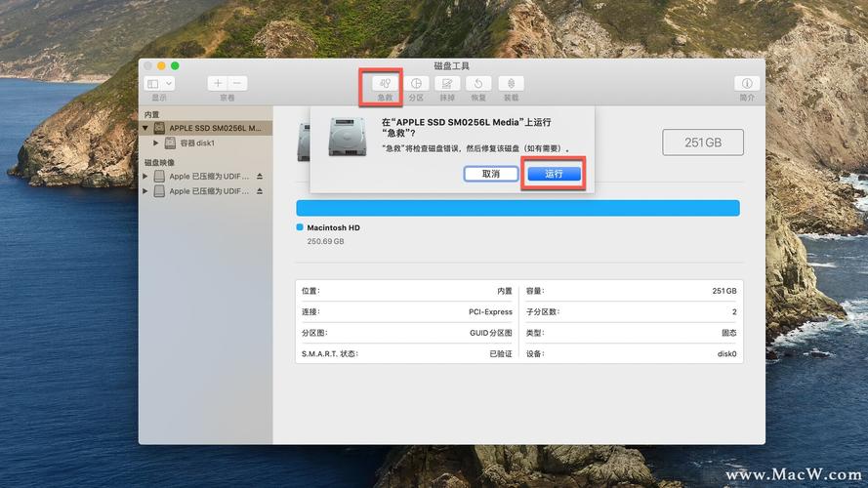The height and width of the screenshot is (488, 868).
Task: Open the Partition (分区) tool
Action: click(x=416, y=84)
